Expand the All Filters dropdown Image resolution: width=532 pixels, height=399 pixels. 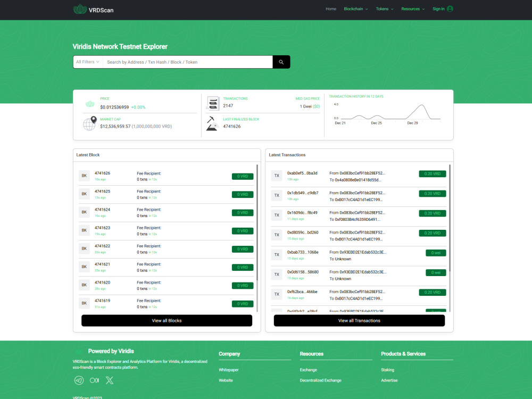[88, 62]
